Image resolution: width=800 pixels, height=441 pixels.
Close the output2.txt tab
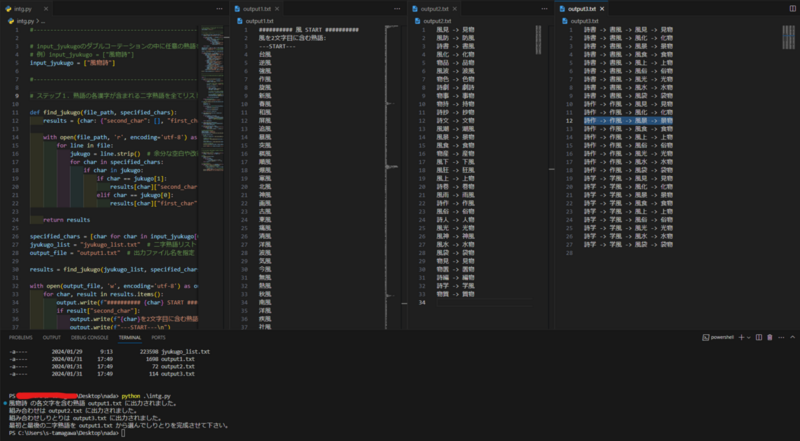(455, 9)
